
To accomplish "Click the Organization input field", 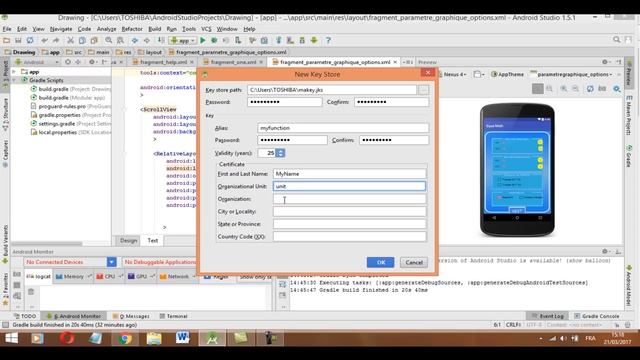I will tap(349, 199).
